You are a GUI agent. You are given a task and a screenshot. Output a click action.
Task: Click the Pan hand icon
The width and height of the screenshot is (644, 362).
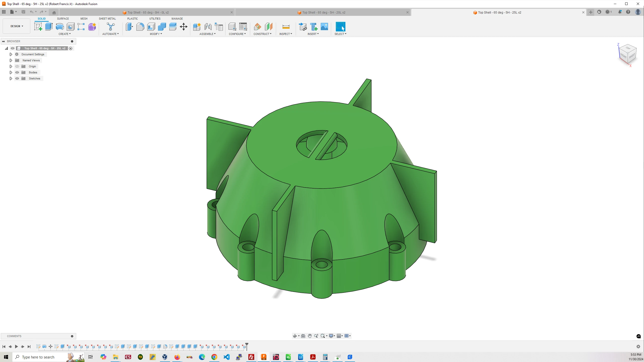click(x=310, y=336)
